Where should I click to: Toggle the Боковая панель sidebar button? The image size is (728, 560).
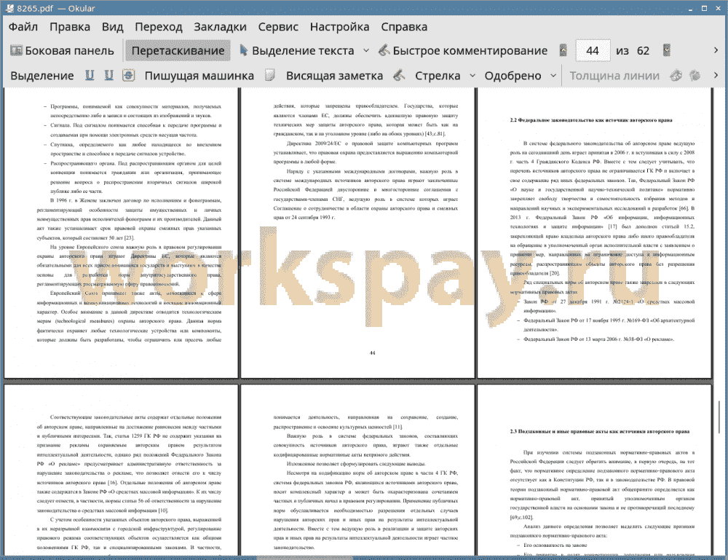pos(62,51)
